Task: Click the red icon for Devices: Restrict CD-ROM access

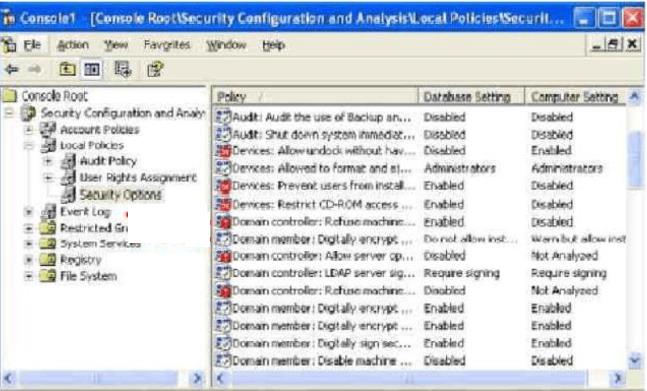Action: point(223,204)
